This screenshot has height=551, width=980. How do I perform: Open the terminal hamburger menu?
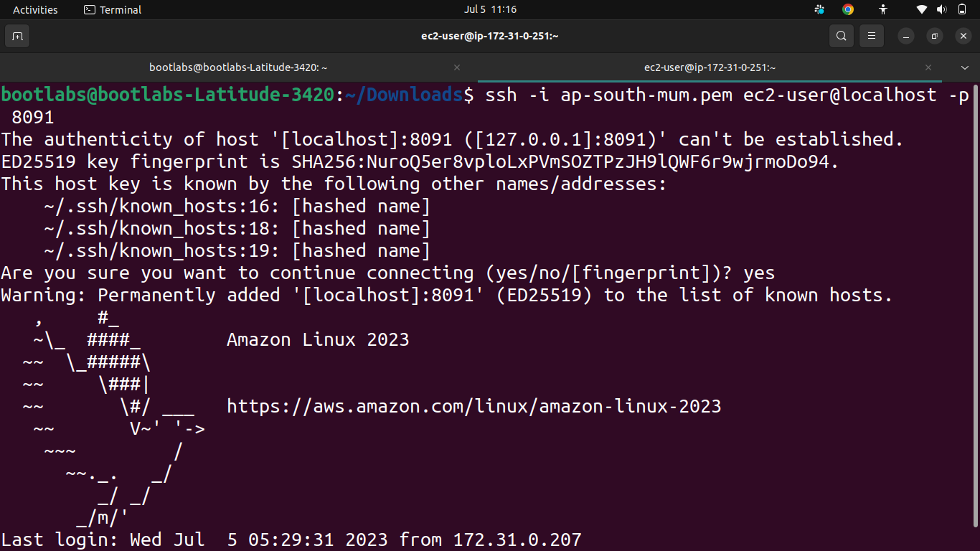coord(872,36)
